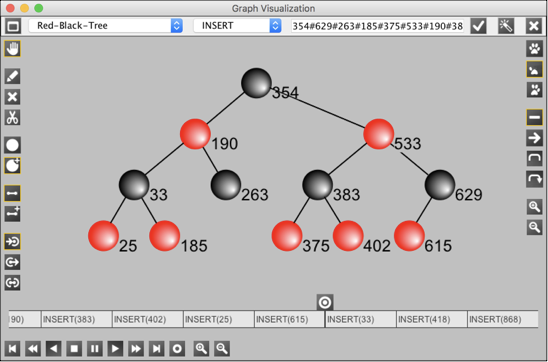Pause the animation playback
This screenshot has height=362, width=548.
point(95,348)
